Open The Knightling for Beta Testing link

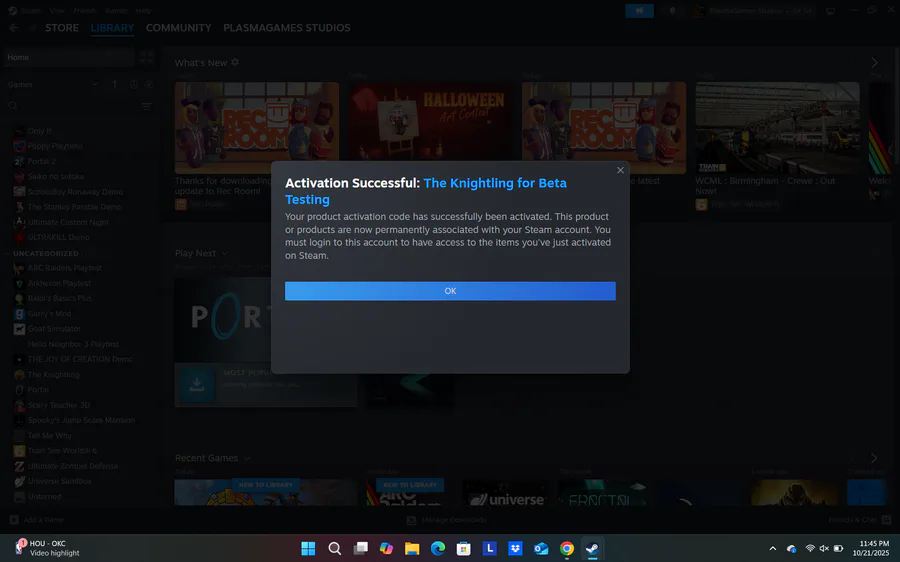click(x=426, y=191)
